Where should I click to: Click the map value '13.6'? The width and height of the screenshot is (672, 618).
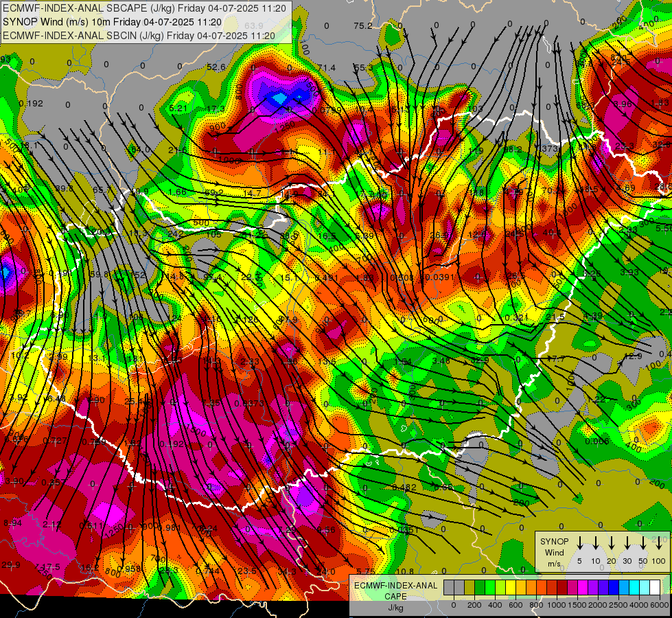tap(327, 362)
